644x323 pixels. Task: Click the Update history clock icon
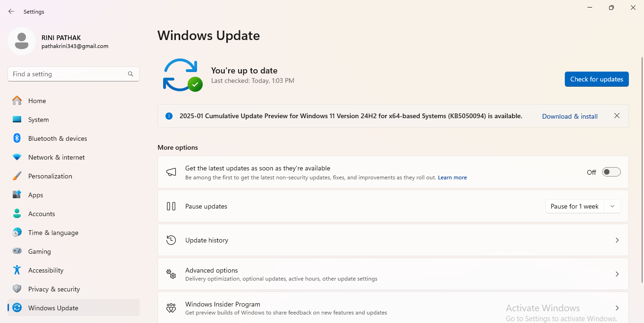pos(171,240)
